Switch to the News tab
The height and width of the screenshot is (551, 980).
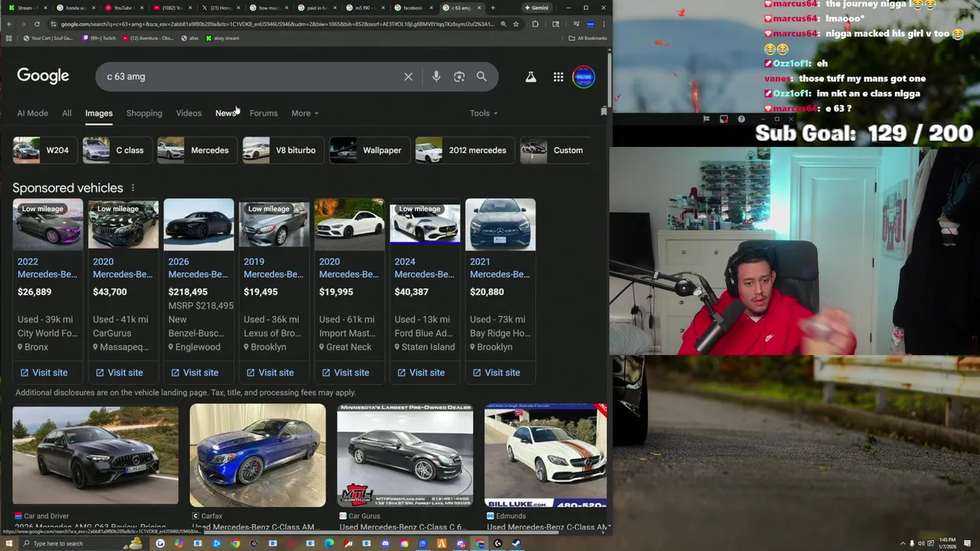226,113
